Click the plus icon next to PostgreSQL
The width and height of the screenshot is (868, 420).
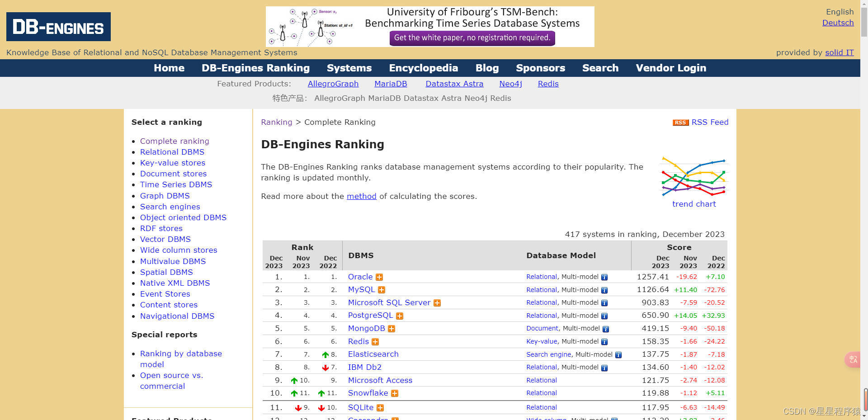(x=400, y=316)
